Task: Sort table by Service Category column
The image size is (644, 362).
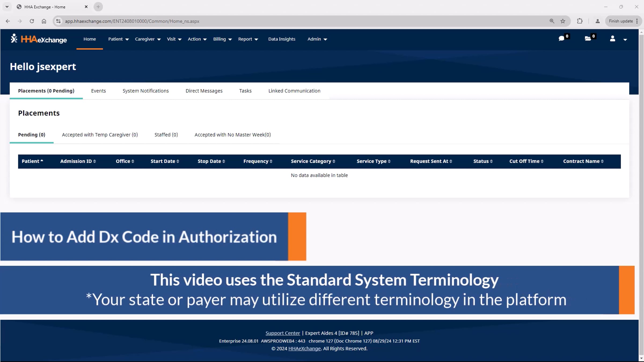Action: (313, 161)
